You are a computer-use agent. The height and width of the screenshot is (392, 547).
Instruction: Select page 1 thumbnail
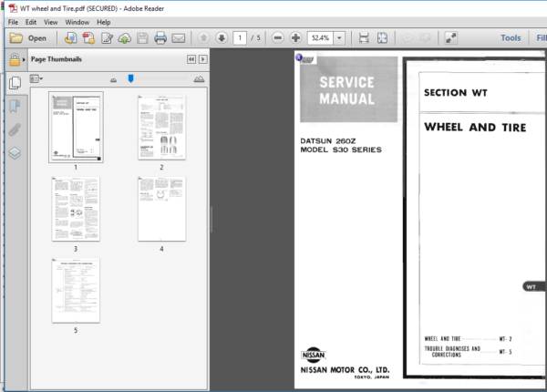coord(76,128)
